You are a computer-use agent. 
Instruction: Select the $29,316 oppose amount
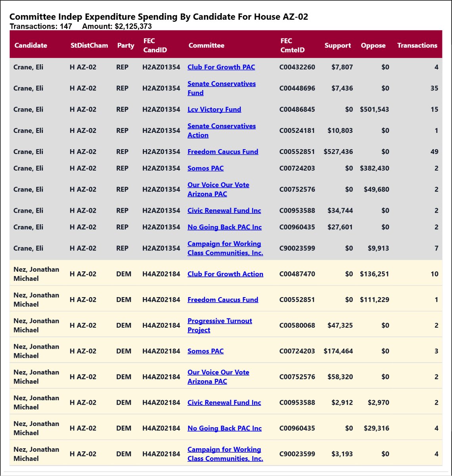pos(377,428)
